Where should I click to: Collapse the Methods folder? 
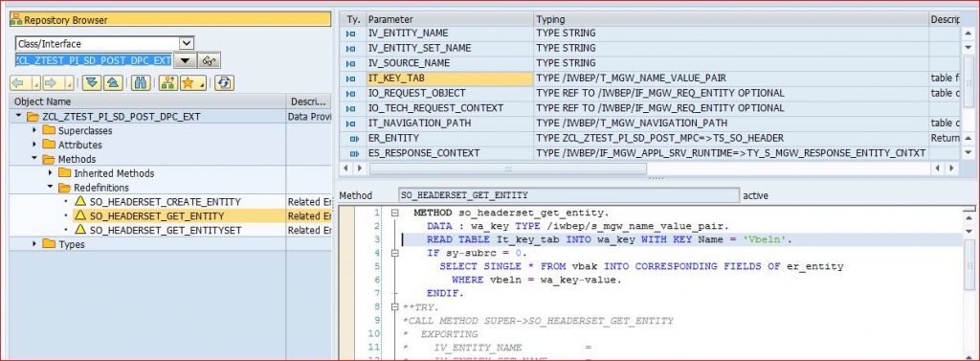(x=35, y=159)
